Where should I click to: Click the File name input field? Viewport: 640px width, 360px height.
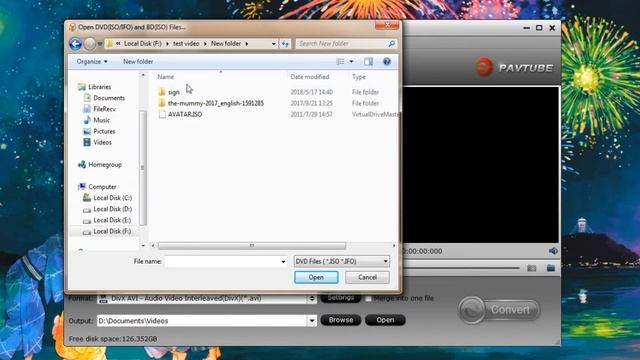(x=222, y=261)
